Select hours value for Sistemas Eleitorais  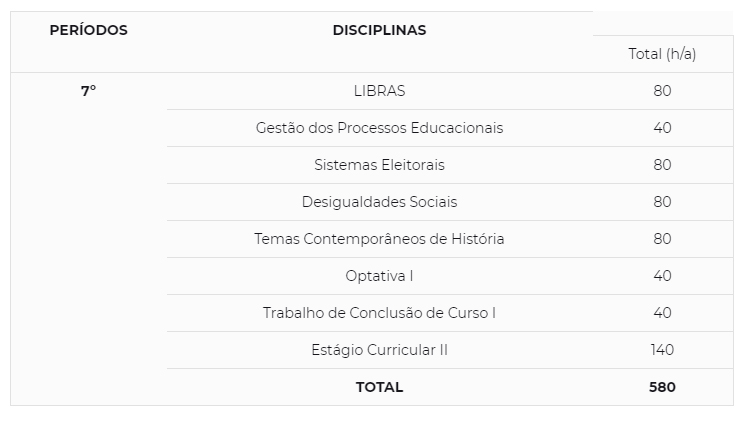(x=662, y=165)
